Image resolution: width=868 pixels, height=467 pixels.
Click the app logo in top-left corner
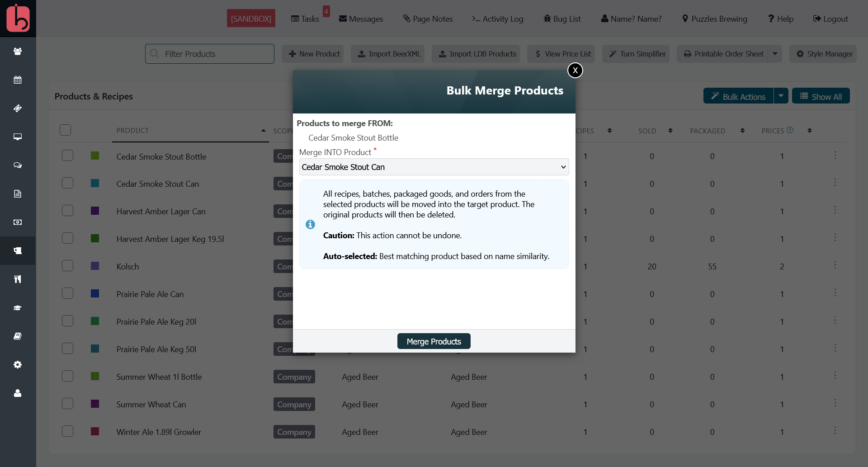(x=18, y=18)
